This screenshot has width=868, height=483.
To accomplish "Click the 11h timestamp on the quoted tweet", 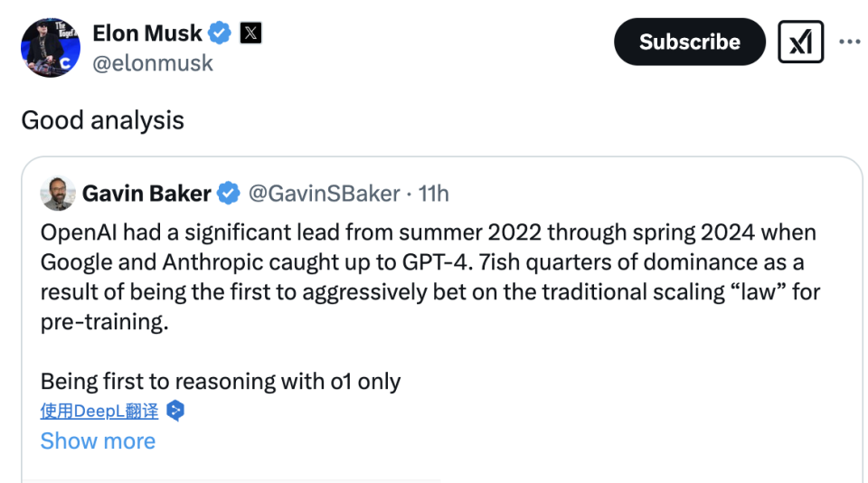I will 433,194.
